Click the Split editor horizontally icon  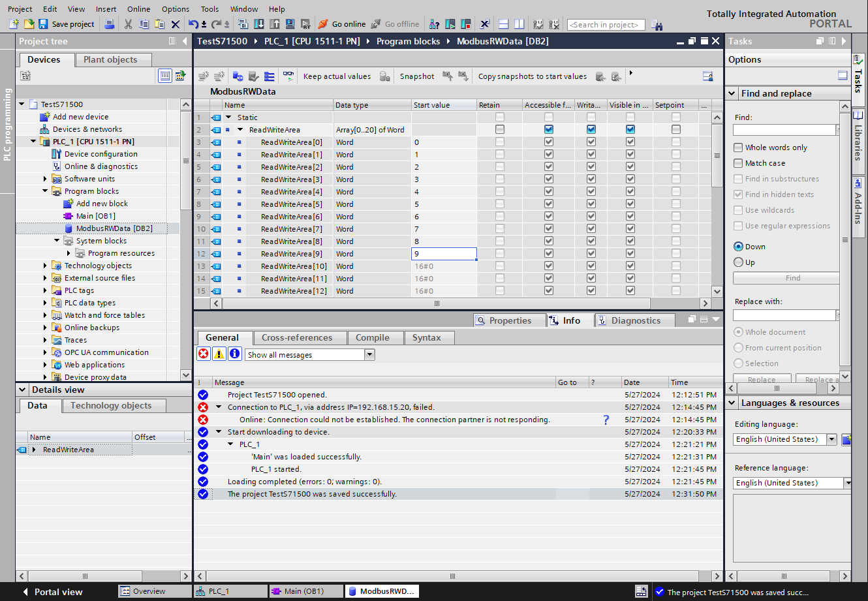click(x=503, y=24)
